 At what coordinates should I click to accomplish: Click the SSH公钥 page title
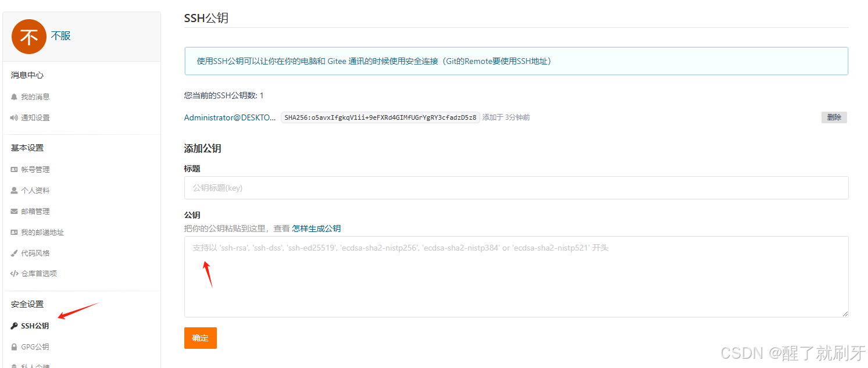[x=206, y=18]
